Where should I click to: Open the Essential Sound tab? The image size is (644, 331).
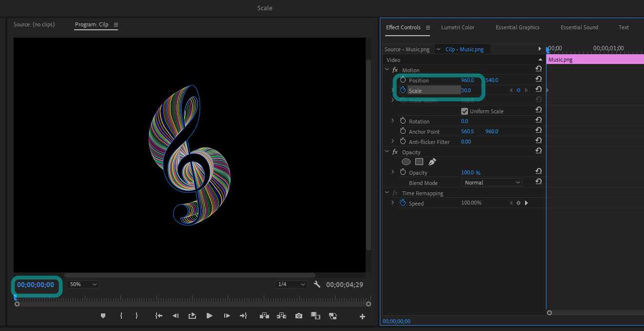(x=579, y=27)
